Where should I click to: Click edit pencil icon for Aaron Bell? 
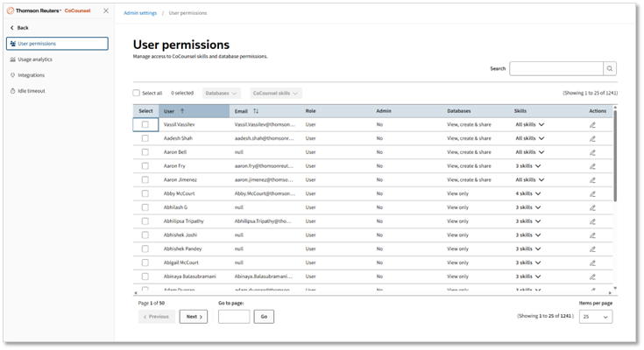tap(592, 152)
